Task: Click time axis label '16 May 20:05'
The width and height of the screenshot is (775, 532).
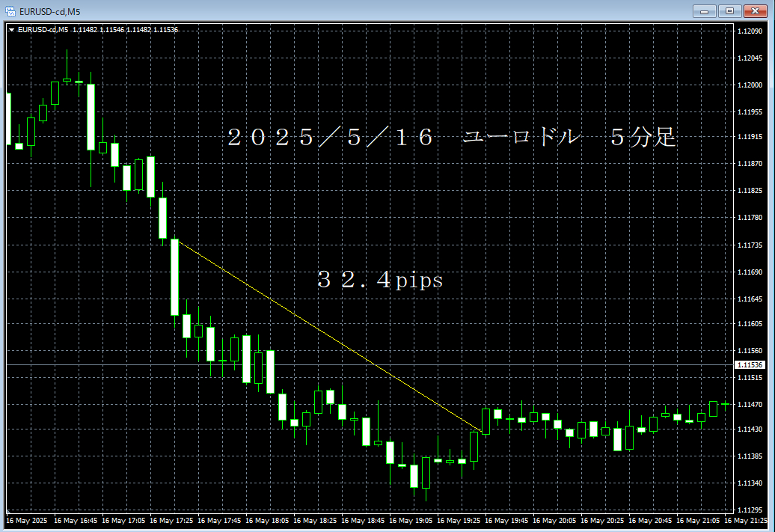Action: [554, 521]
